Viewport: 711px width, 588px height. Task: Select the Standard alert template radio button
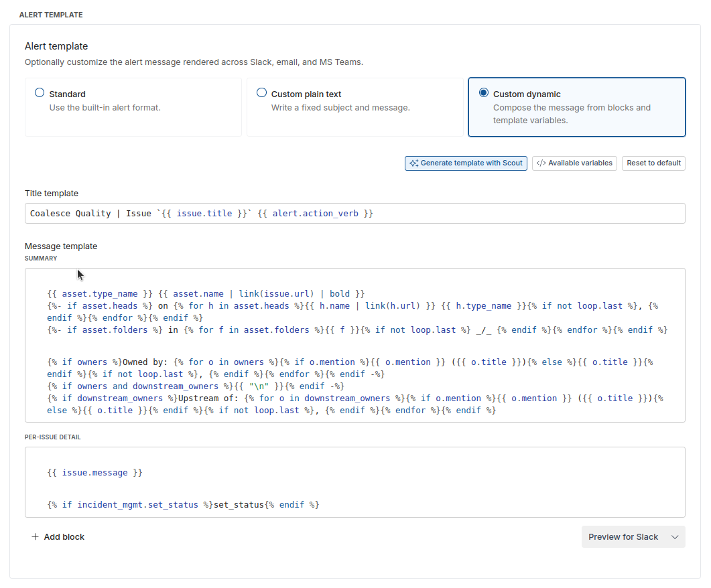(x=40, y=93)
